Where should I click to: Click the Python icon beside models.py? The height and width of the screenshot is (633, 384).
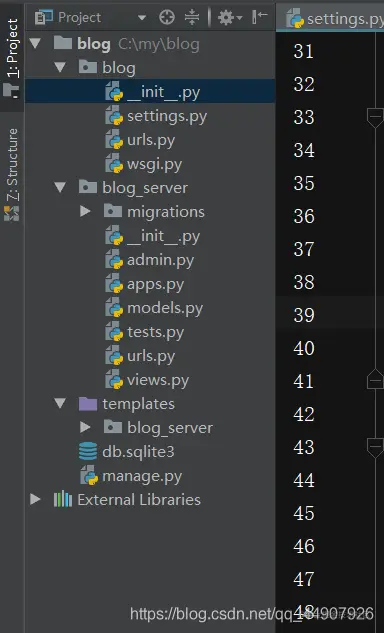(114, 308)
